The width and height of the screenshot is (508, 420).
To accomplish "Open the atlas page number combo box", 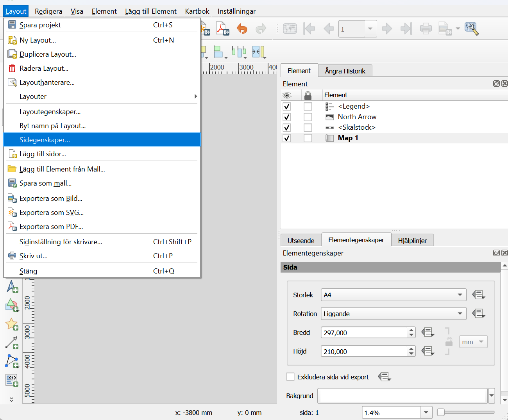I will [x=358, y=29].
